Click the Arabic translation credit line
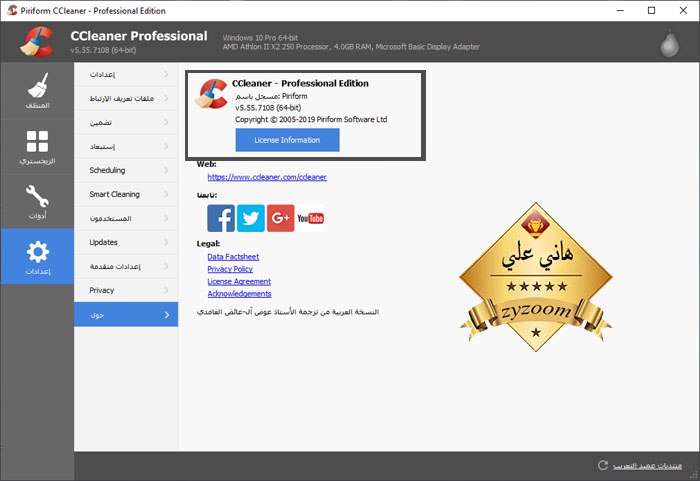Viewport: 700px width, 481px height. [x=288, y=312]
